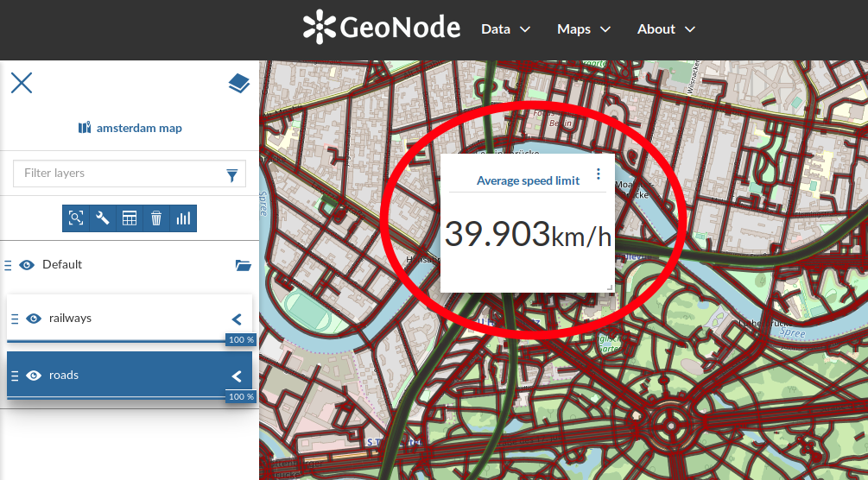The image size is (868, 480).
Task: Grab the Default group drag handle
Action: tap(8, 265)
